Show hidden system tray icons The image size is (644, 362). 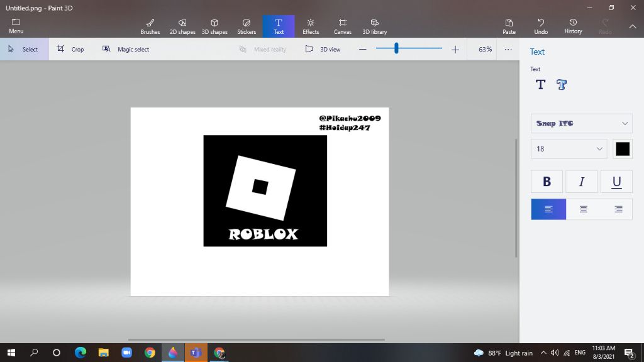pyautogui.click(x=543, y=353)
